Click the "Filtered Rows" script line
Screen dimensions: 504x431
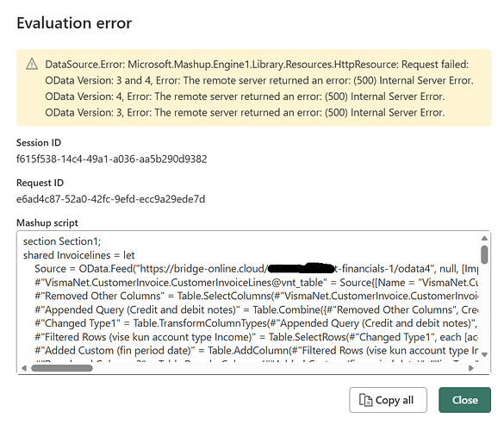tap(256, 337)
